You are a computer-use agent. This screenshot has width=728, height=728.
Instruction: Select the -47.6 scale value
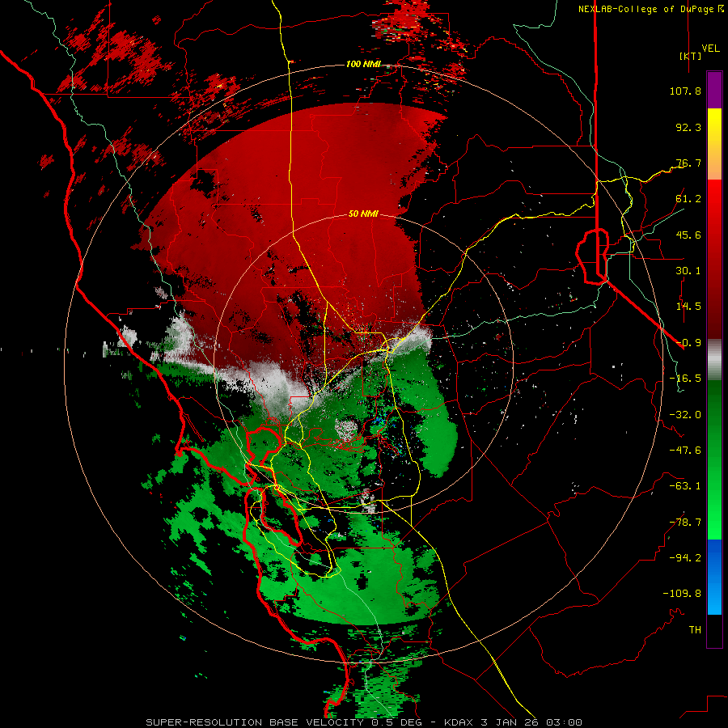pos(685,451)
